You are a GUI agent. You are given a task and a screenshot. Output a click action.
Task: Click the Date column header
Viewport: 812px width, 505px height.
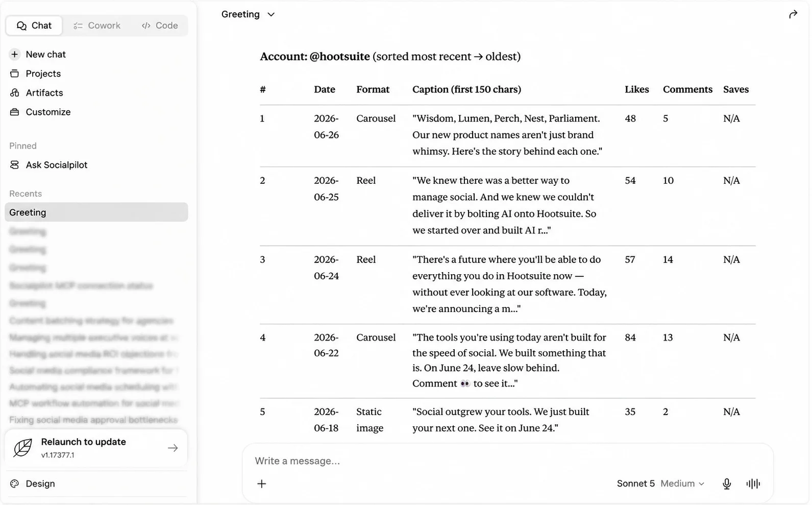coord(325,89)
